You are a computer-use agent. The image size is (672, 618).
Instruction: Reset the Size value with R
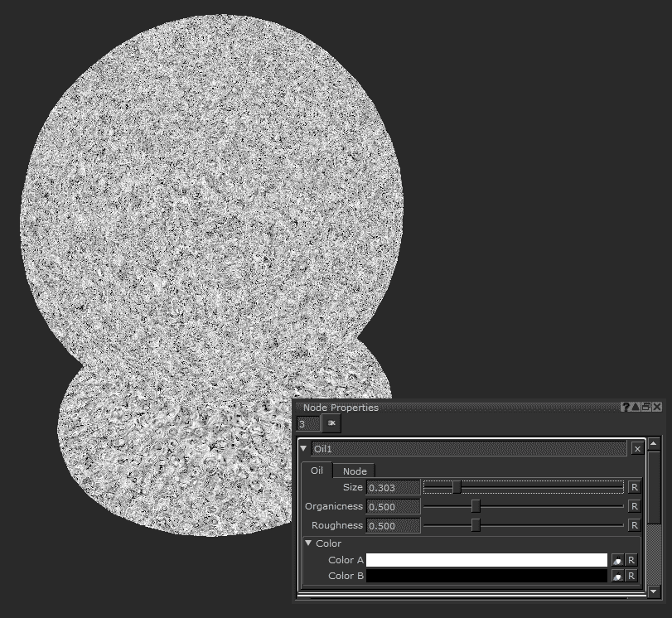click(x=634, y=487)
